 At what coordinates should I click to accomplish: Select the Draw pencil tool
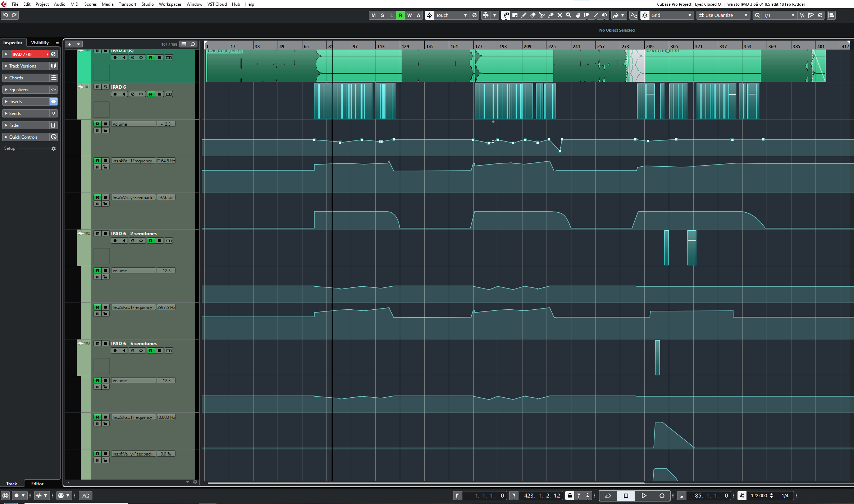(x=524, y=15)
